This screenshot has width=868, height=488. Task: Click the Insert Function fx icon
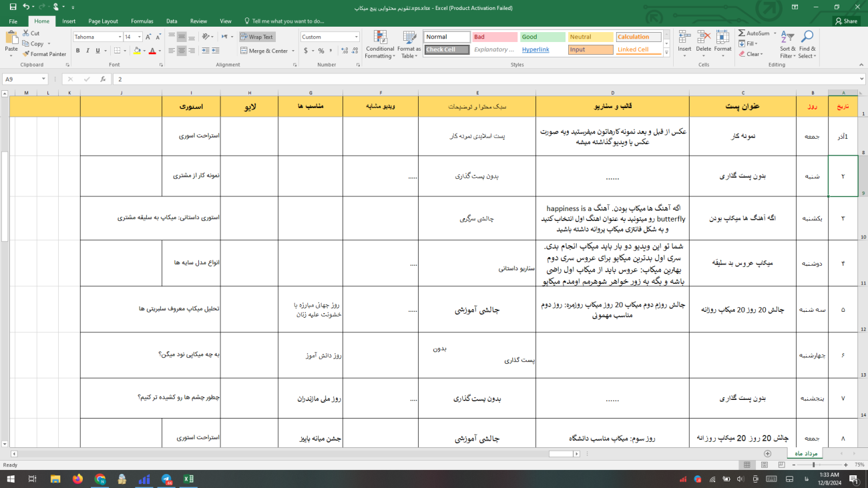click(103, 79)
